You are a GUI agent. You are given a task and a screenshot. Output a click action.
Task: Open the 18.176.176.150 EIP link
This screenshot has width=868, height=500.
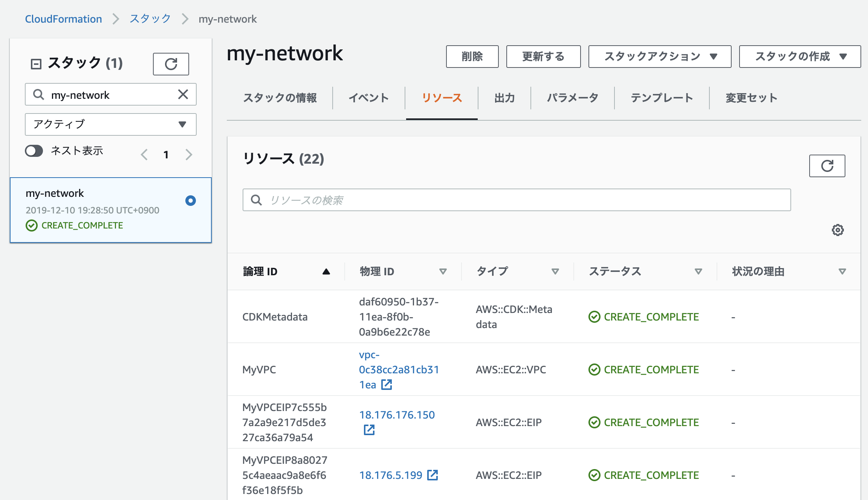[x=397, y=415]
